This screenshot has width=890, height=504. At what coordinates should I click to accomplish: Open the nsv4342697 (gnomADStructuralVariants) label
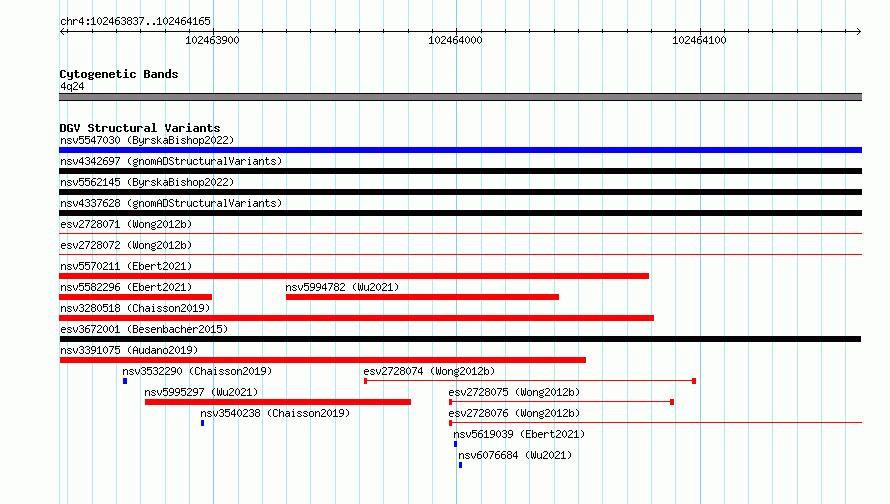(x=171, y=161)
